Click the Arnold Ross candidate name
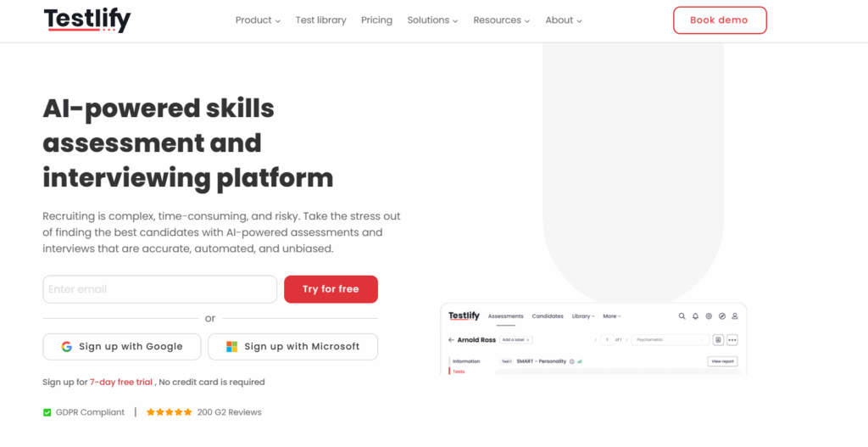868x447 pixels. pos(476,339)
